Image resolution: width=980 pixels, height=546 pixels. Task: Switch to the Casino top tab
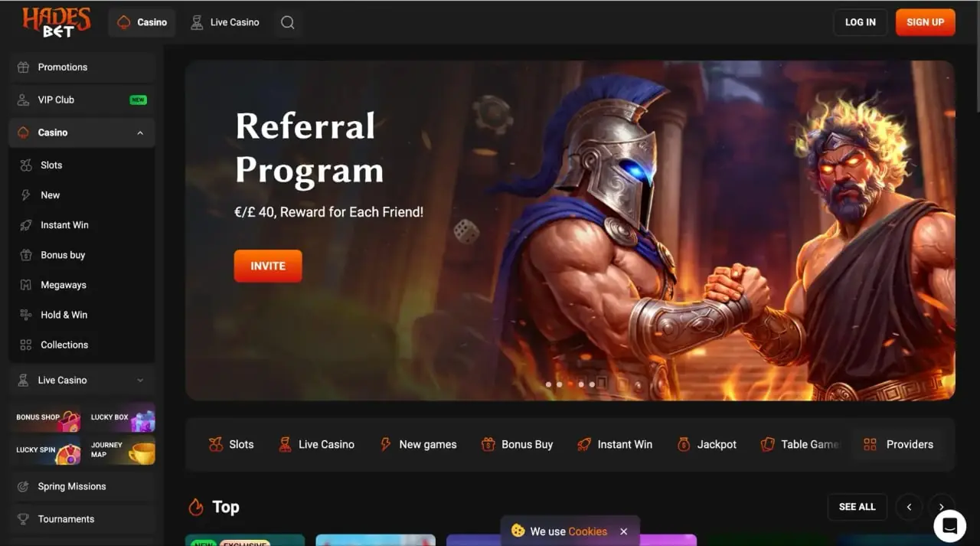pos(142,22)
